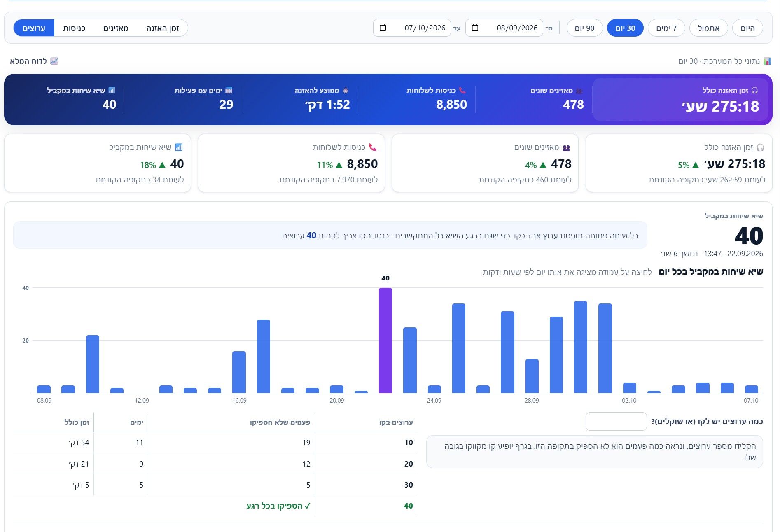Viewport: 780px width, 532px height.
Task: Open calendar icon of start date 08/09/2026
Action: [475, 28]
